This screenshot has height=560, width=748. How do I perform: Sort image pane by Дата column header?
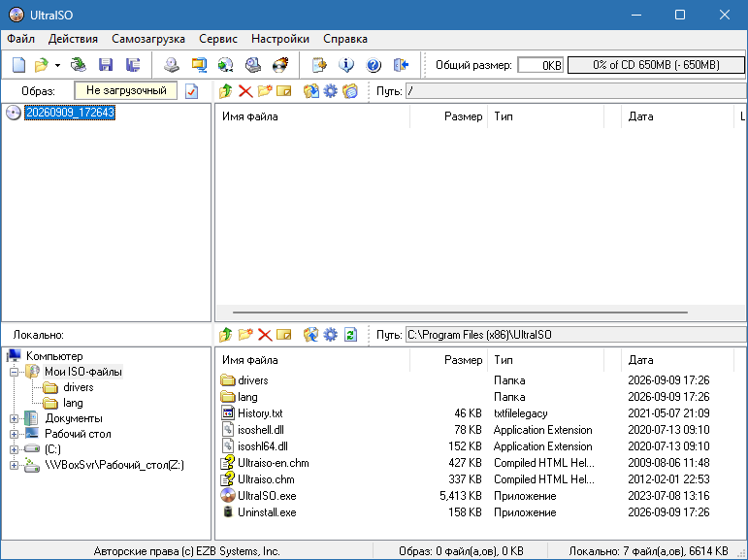pyautogui.click(x=677, y=116)
